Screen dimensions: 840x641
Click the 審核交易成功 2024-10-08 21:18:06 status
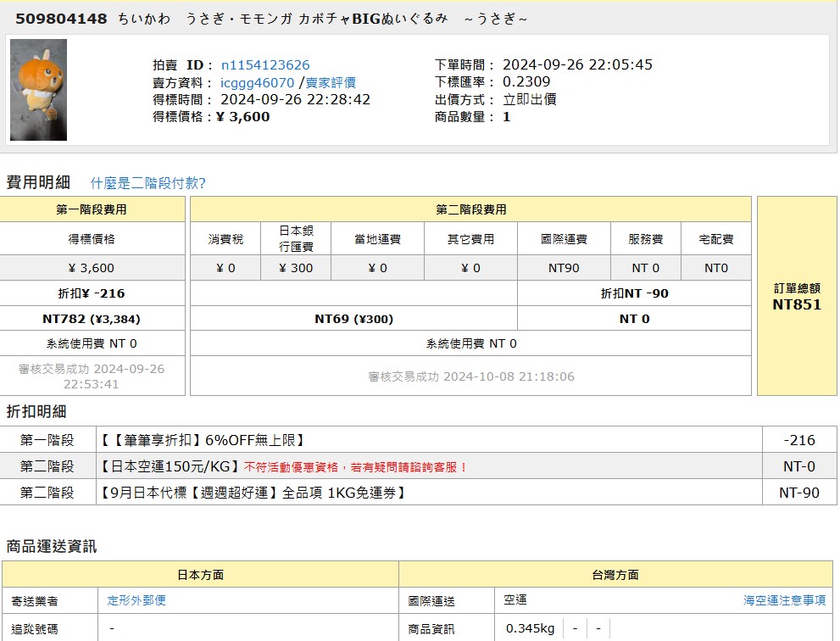point(471,376)
